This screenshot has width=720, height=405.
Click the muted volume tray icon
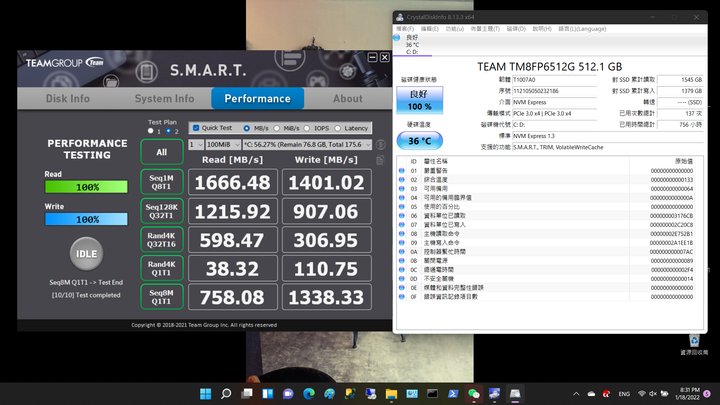click(653, 394)
